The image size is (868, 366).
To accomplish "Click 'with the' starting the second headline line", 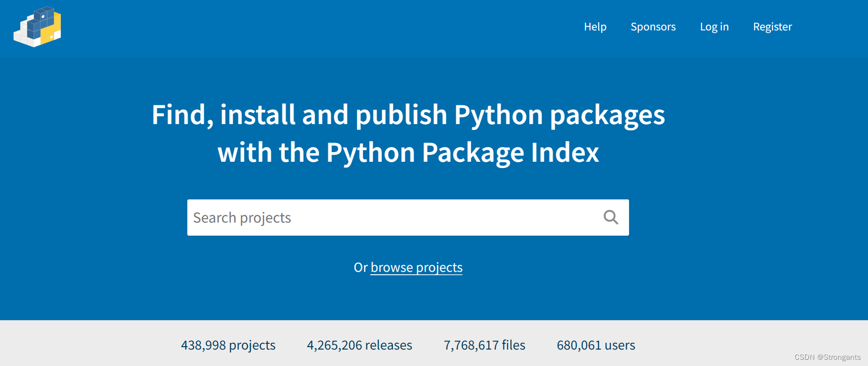I will pyautogui.click(x=268, y=153).
